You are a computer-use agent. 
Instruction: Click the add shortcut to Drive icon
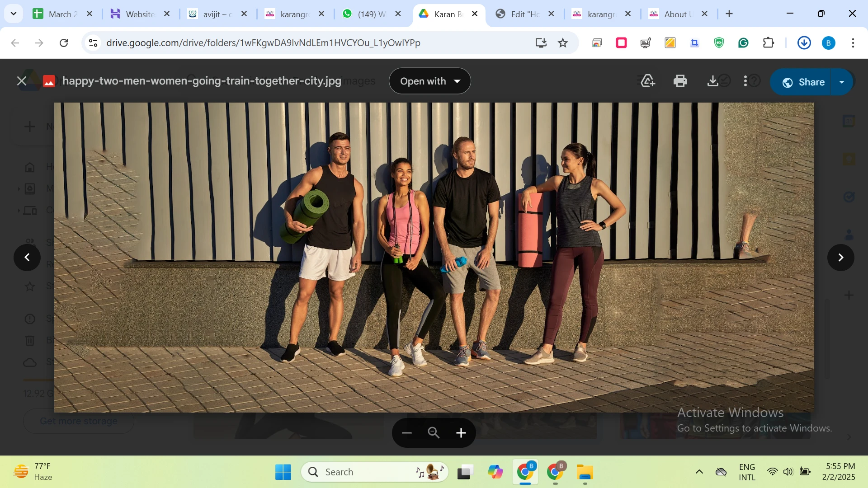[647, 81]
